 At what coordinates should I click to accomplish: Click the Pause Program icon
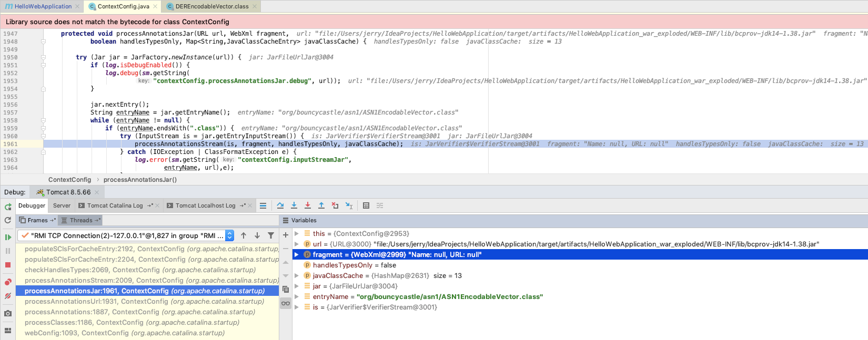click(x=8, y=251)
